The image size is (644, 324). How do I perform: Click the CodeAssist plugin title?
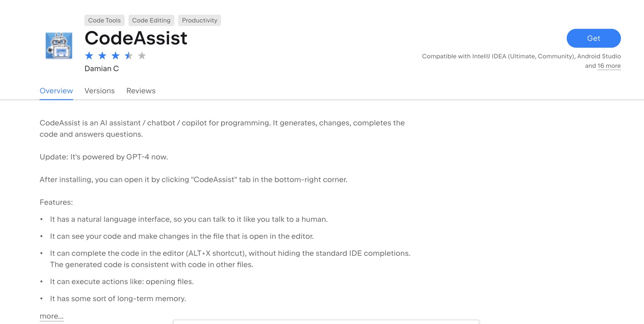click(136, 38)
